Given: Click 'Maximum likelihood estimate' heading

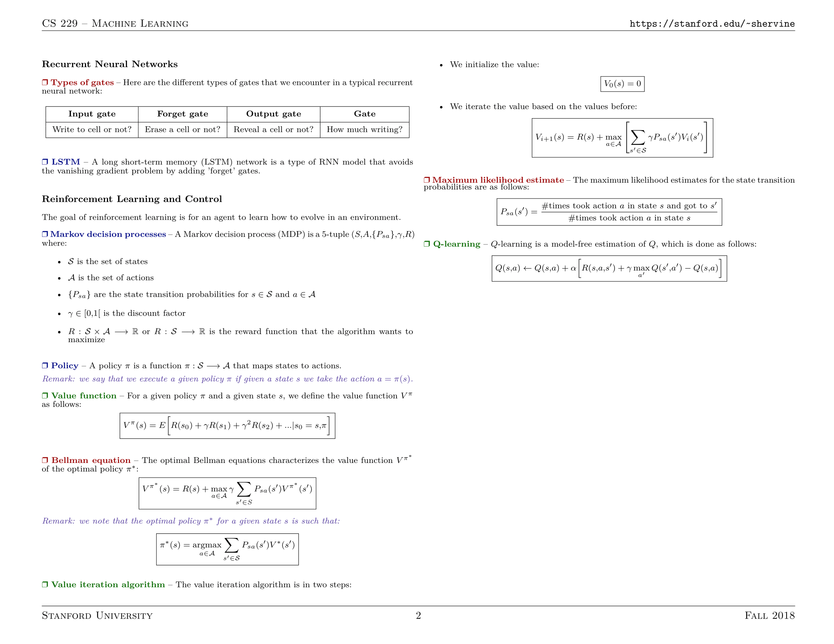Looking at the screenshot, I should pos(498,180).
